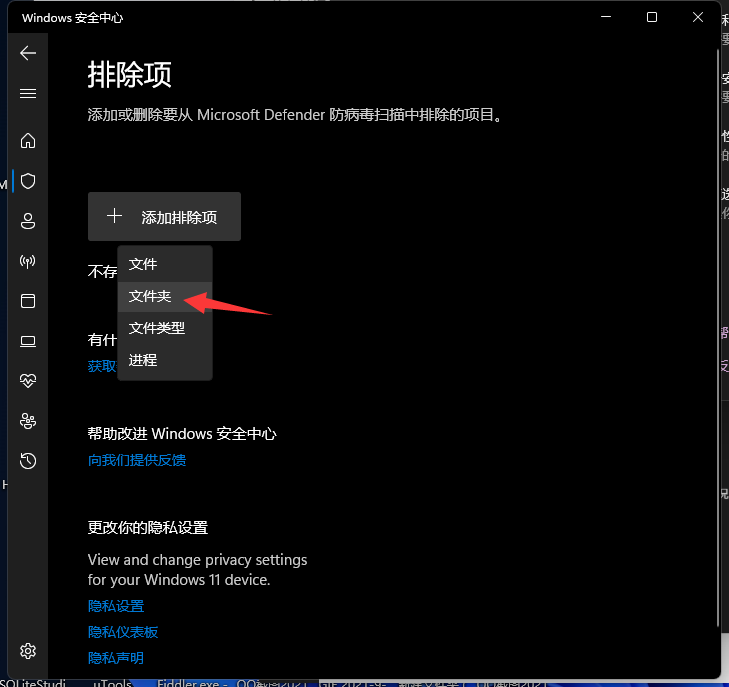Open the 隐私声明 link
The image size is (729, 687).
tap(116, 658)
